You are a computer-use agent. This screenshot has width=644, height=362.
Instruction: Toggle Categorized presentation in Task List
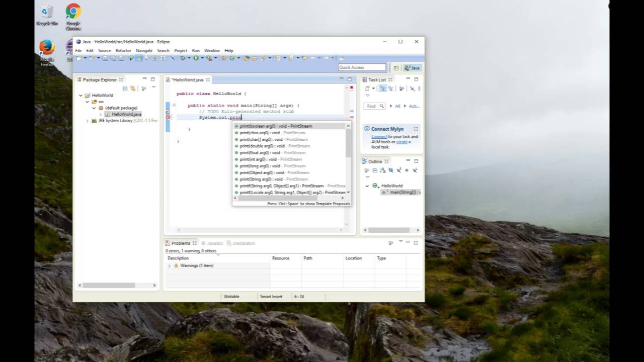click(382, 88)
